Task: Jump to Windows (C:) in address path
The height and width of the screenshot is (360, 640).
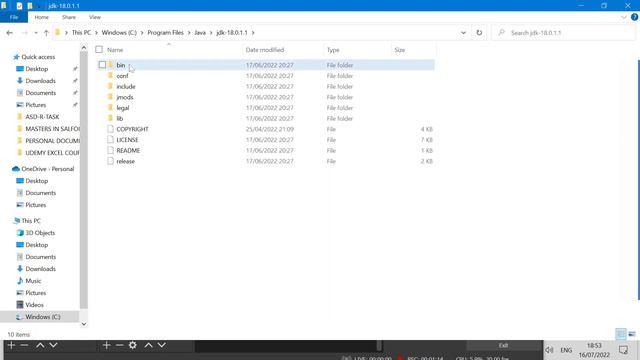Action: (x=119, y=33)
